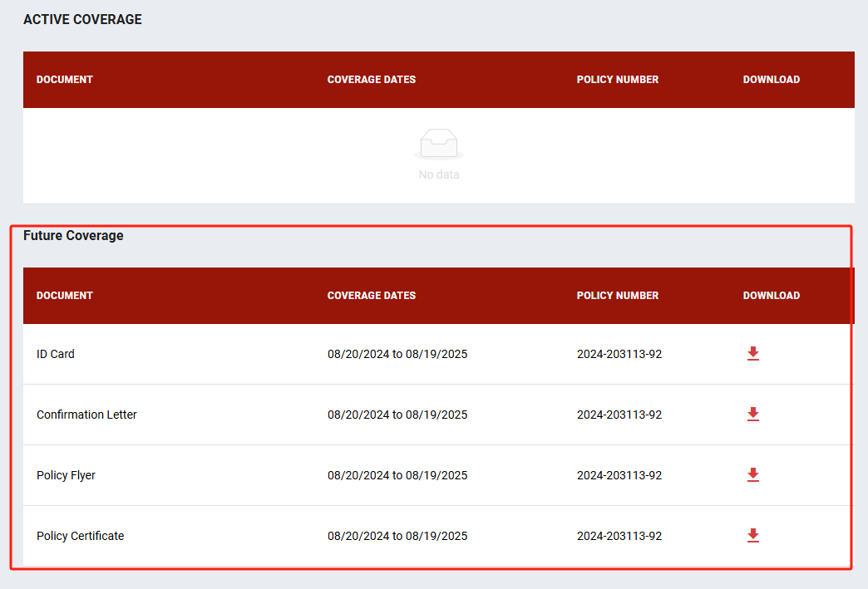The width and height of the screenshot is (868, 589).
Task: Click the empty inbox No data icon
Action: coord(438,145)
